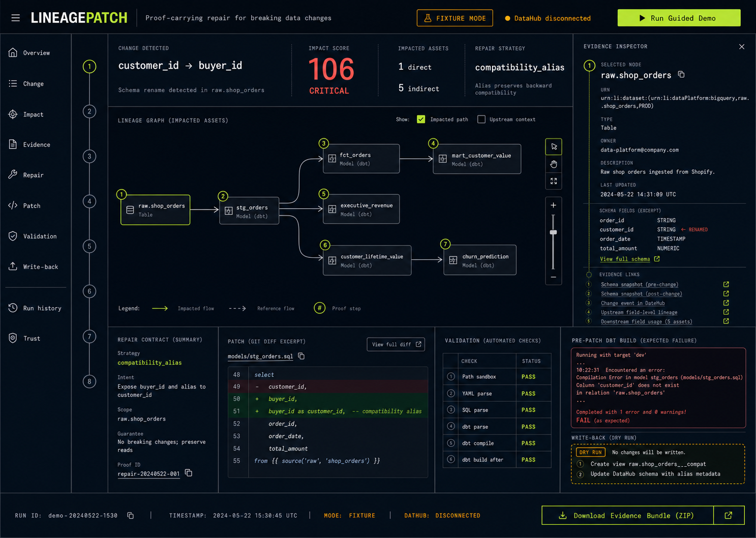Viewport: 756px width, 538px height.
Task: Open Schema snapshot post-change external icon
Action: [726, 293]
